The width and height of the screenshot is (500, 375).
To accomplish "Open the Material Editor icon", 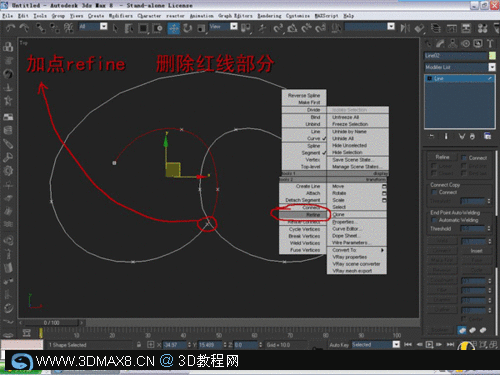I will point(482,28).
